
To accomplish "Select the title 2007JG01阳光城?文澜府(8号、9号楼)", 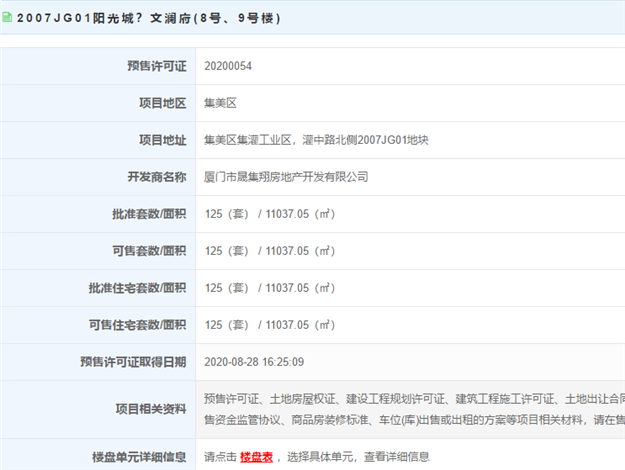I will tap(149, 18).
